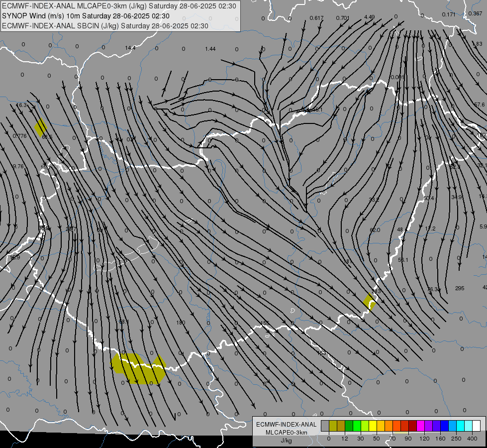Click the olive swatch above legend value 0
Image resolution: width=487 pixels, height=448 pixels.
click(x=333, y=426)
